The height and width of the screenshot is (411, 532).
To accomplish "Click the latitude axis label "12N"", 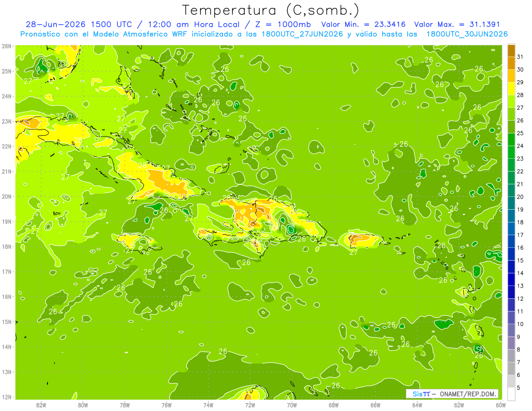I will click(x=7, y=397).
